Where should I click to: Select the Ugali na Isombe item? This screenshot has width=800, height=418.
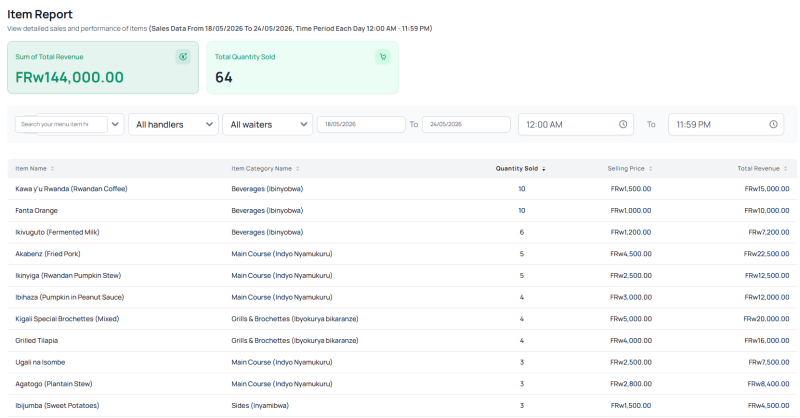click(x=40, y=362)
